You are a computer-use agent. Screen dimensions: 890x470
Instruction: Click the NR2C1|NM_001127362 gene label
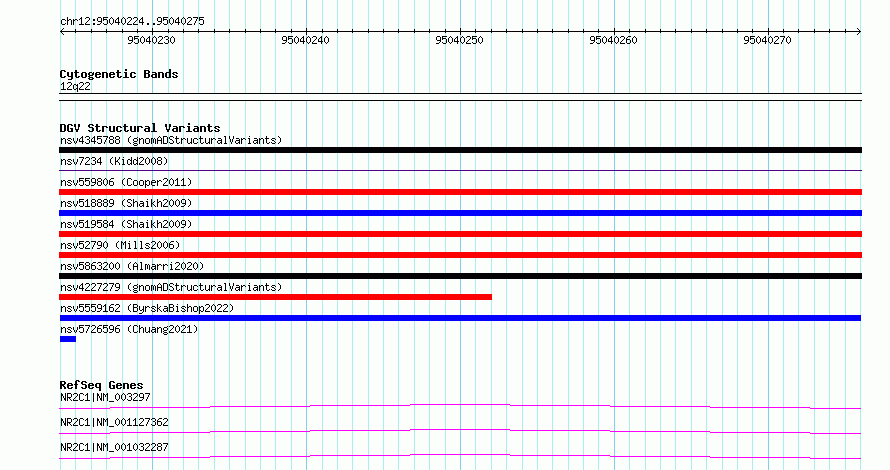(x=114, y=422)
